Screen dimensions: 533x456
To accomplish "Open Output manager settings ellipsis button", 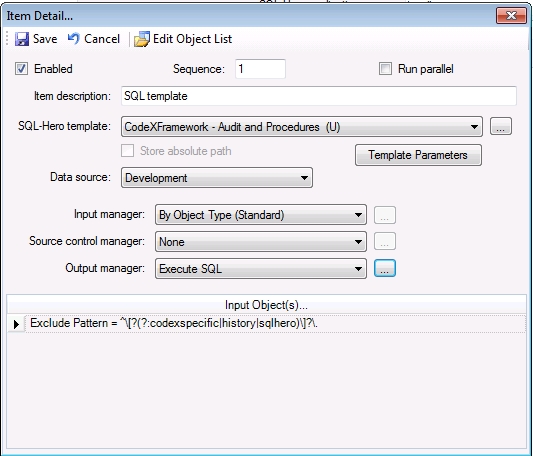I will [385, 268].
